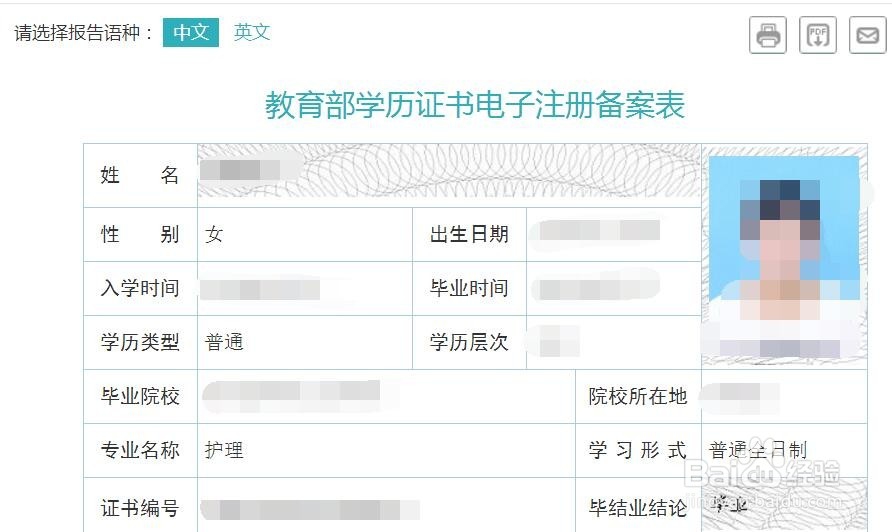Click the blurred ID photo thumbnail
Screen dimensions: 892x532
784,256
